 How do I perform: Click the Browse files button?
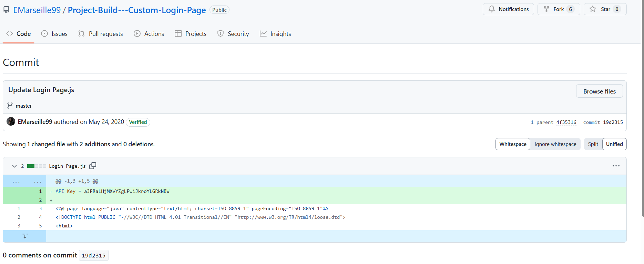click(x=599, y=91)
